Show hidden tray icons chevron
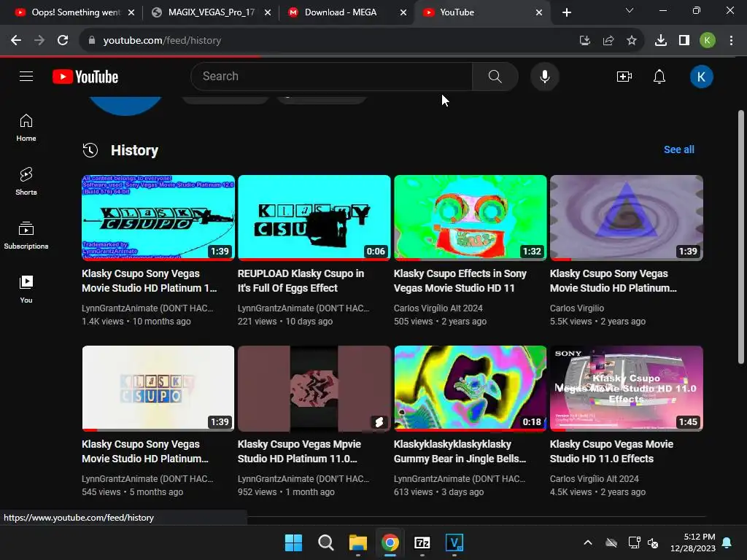 (x=588, y=542)
